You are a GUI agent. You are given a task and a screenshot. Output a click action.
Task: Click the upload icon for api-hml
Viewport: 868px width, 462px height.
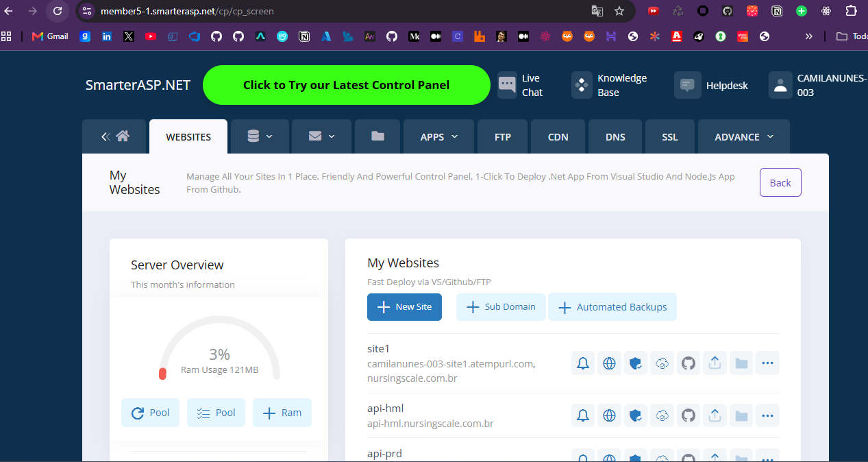[x=715, y=415]
